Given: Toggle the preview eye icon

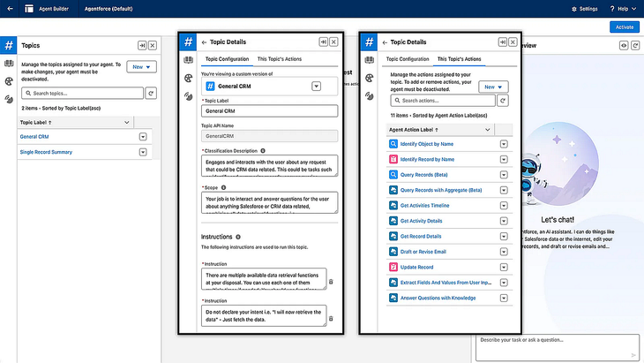Looking at the screenshot, I should point(624,44).
